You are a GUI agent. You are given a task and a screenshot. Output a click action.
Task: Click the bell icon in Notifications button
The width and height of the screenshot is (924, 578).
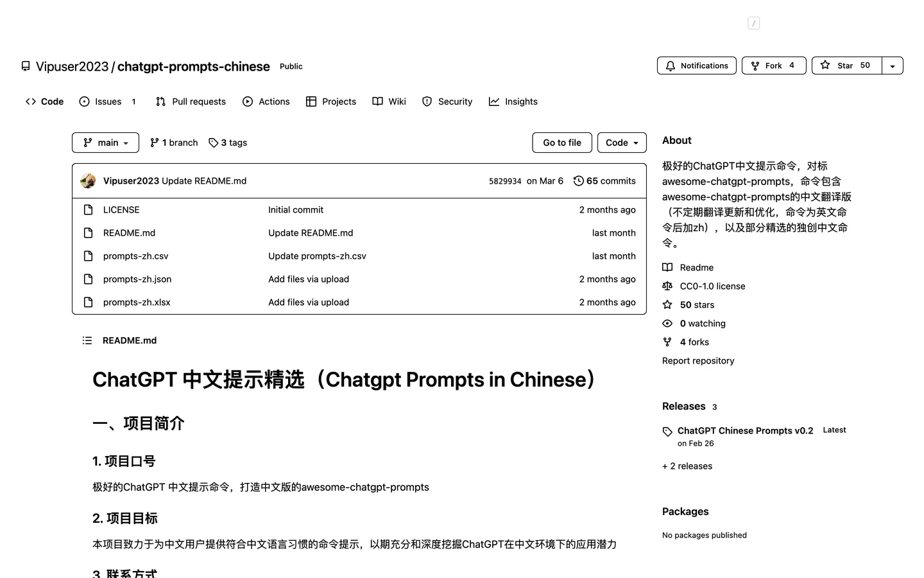pyautogui.click(x=671, y=66)
